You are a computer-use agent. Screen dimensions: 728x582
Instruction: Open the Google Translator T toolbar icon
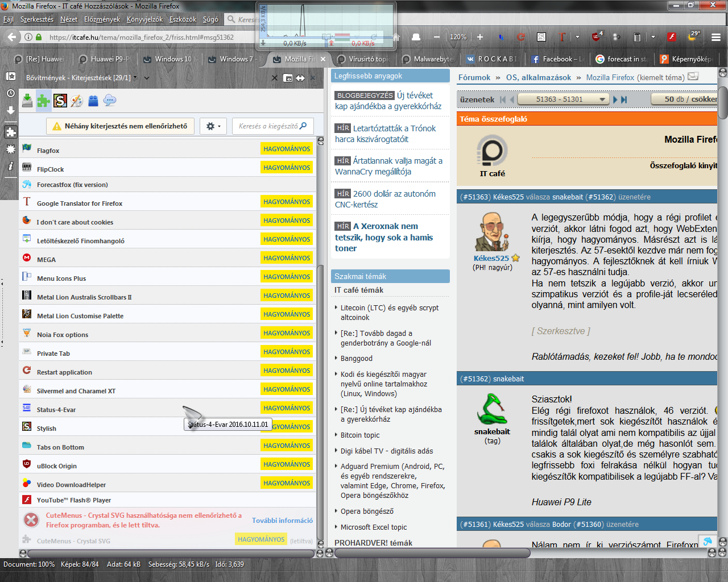tap(562, 37)
